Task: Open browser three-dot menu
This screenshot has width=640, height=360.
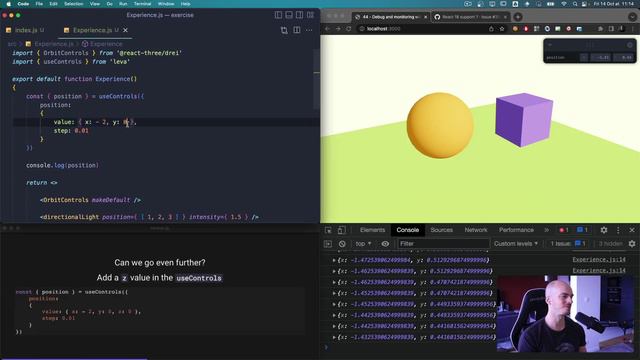Action: click(x=633, y=29)
